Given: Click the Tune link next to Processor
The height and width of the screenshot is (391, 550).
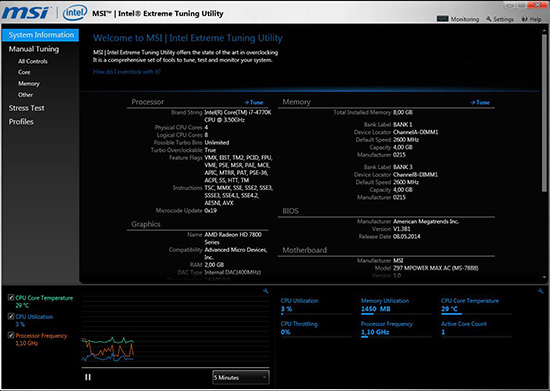Looking at the screenshot, I should point(254,102).
